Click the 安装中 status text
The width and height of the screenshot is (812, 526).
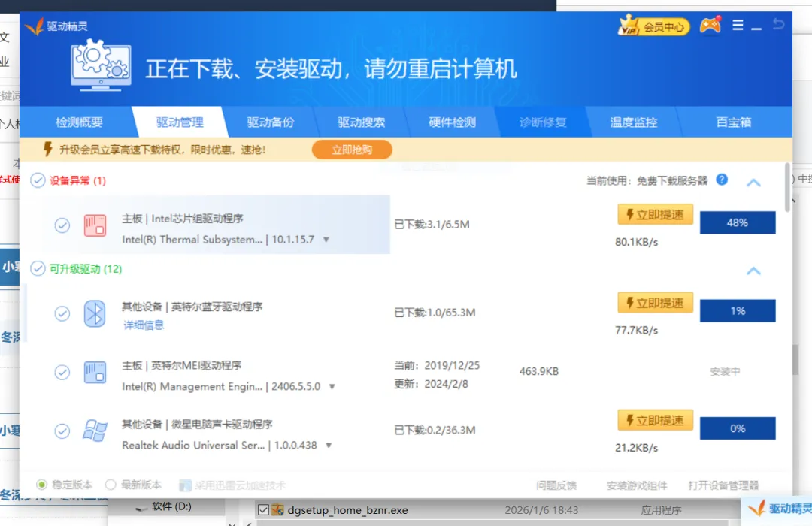(725, 371)
